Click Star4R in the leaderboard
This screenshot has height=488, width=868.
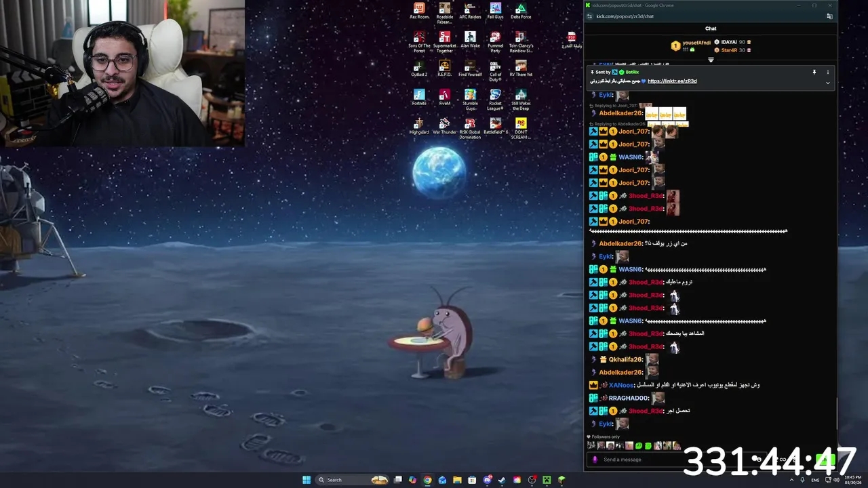pos(729,50)
